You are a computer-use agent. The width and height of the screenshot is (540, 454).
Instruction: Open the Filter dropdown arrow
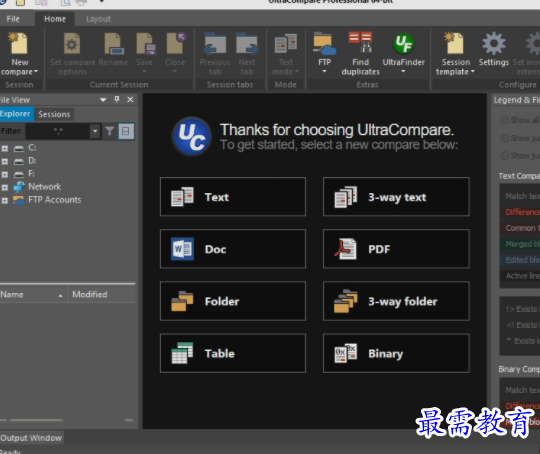(95, 131)
